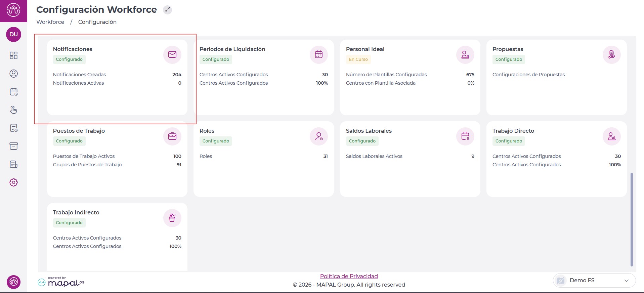Click the DU user avatar

point(13,34)
